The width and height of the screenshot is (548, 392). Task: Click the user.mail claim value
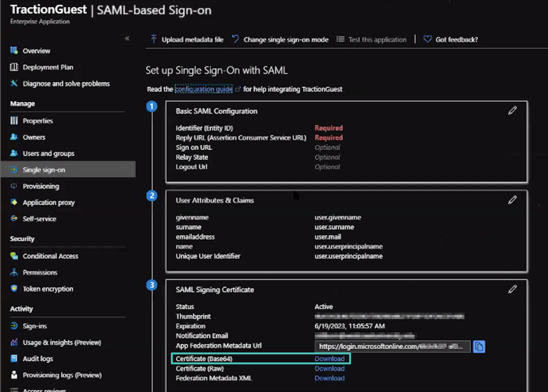click(x=329, y=237)
